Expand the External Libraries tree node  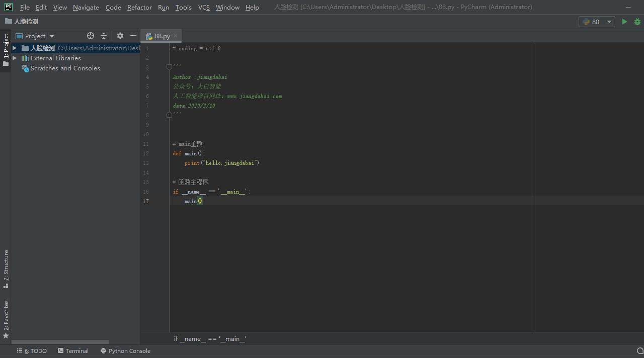tap(15, 58)
